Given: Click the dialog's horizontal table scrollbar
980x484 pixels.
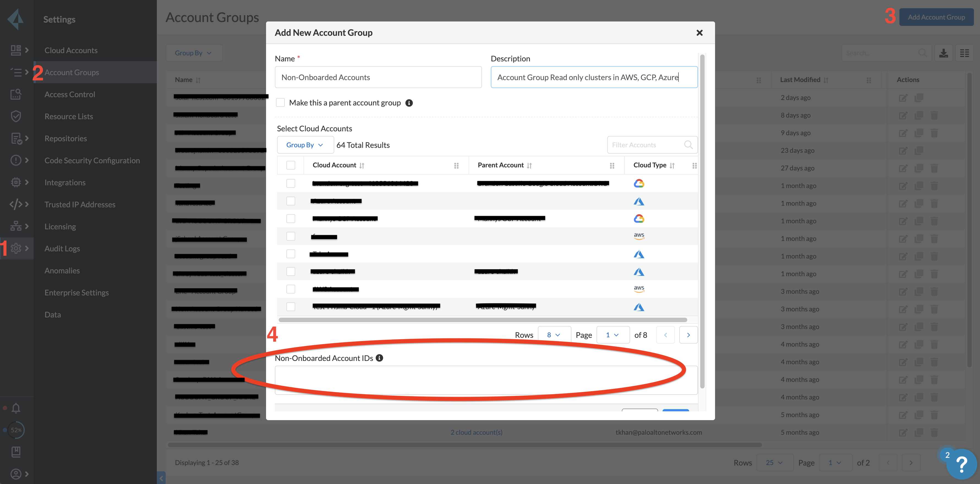Looking at the screenshot, I should click(x=482, y=320).
